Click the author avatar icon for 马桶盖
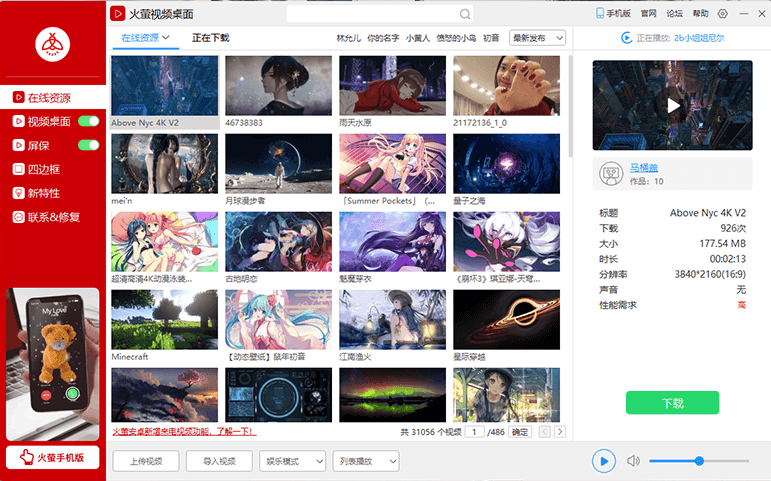771x481 pixels. [x=611, y=174]
